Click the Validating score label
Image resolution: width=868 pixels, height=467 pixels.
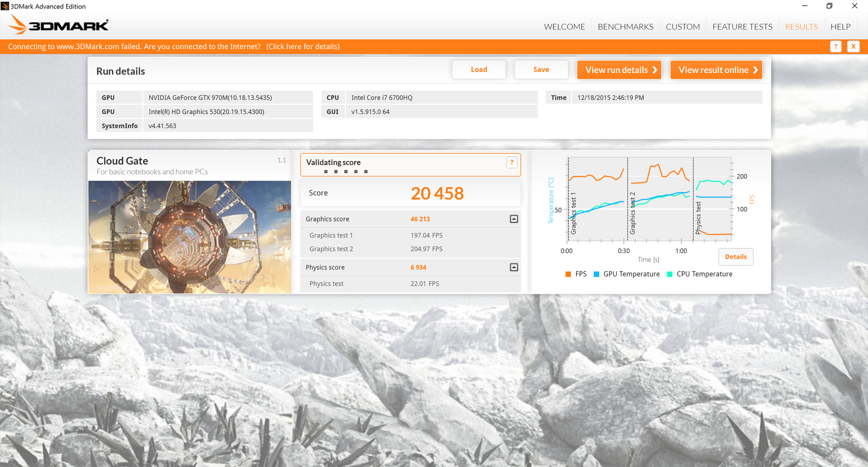coord(333,162)
